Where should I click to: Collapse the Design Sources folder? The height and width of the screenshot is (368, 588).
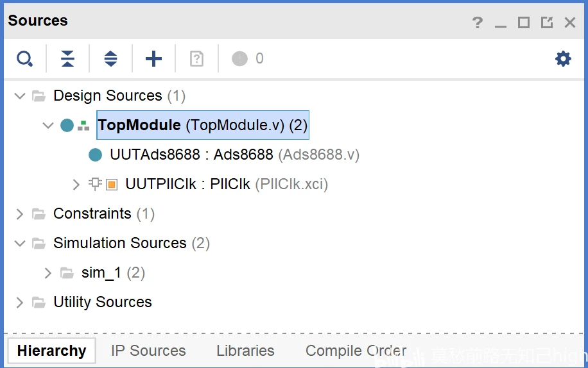click(x=20, y=96)
